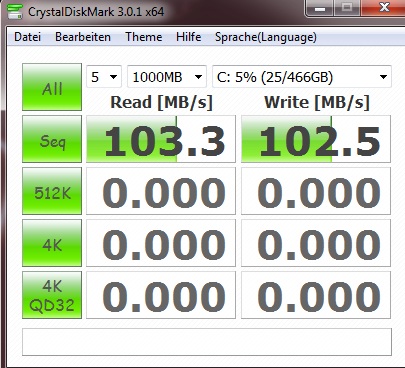Start the 4K QD32 benchmark test
Image resolution: width=405 pixels, height=368 pixels.
52,295
